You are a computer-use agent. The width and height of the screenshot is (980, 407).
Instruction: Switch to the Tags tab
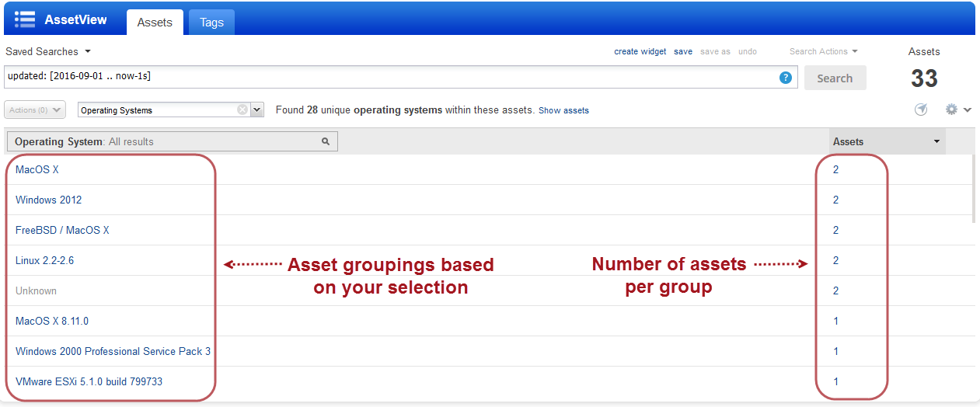pyautogui.click(x=211, y=23)
